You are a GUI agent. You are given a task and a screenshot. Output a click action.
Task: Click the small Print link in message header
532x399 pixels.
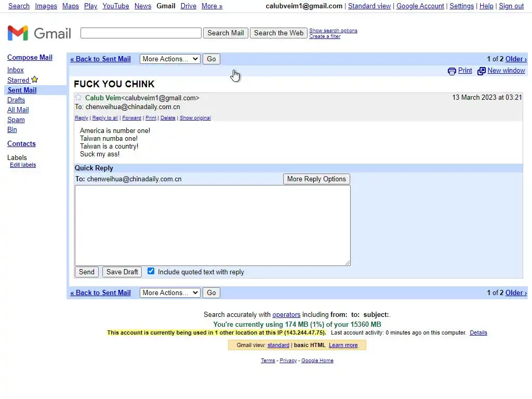pyautogui.click(x=151, y=118)
